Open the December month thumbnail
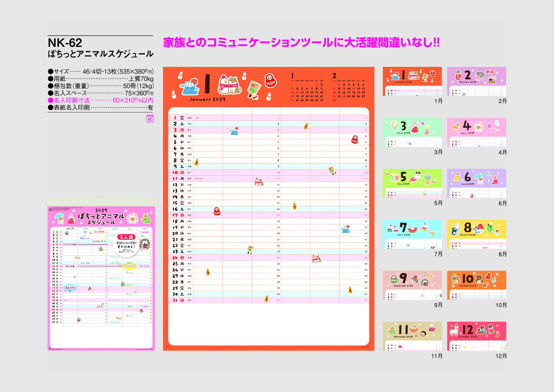554x392 pixels. click(x=476, y=336)
